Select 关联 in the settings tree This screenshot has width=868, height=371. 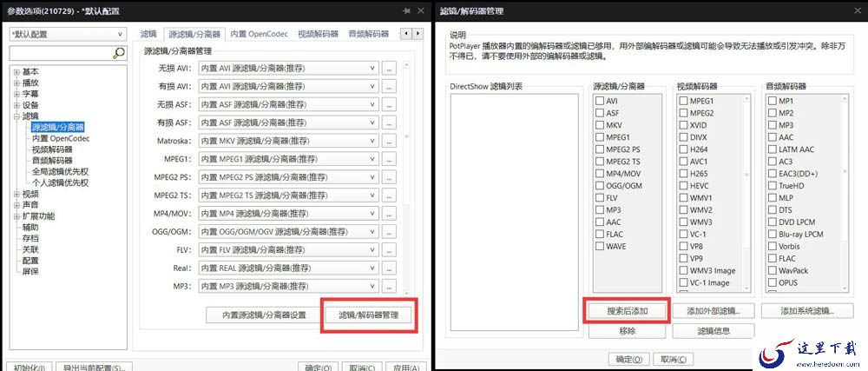(30, 249)
